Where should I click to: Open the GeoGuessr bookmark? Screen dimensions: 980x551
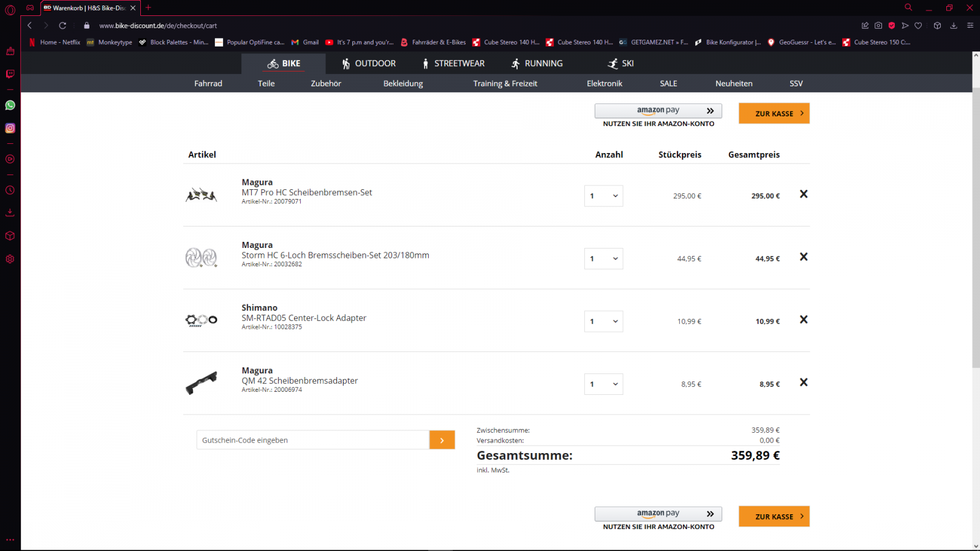pos(802,42)
